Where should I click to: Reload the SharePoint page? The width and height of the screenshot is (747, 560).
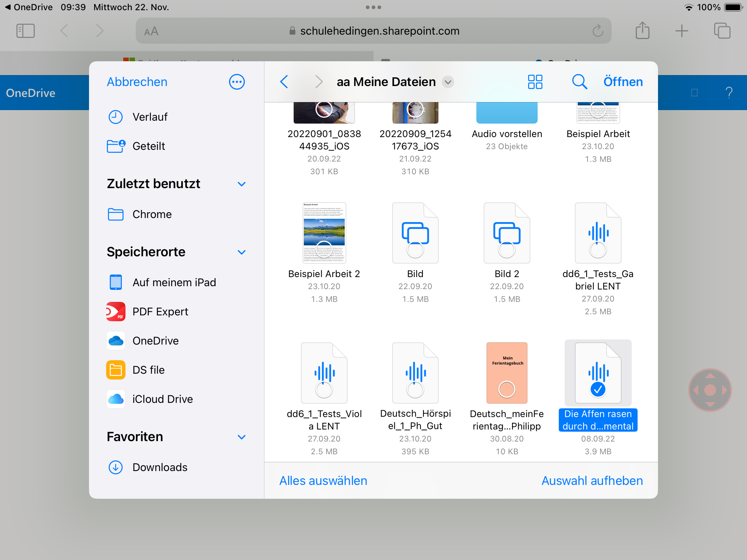point(598,31)
